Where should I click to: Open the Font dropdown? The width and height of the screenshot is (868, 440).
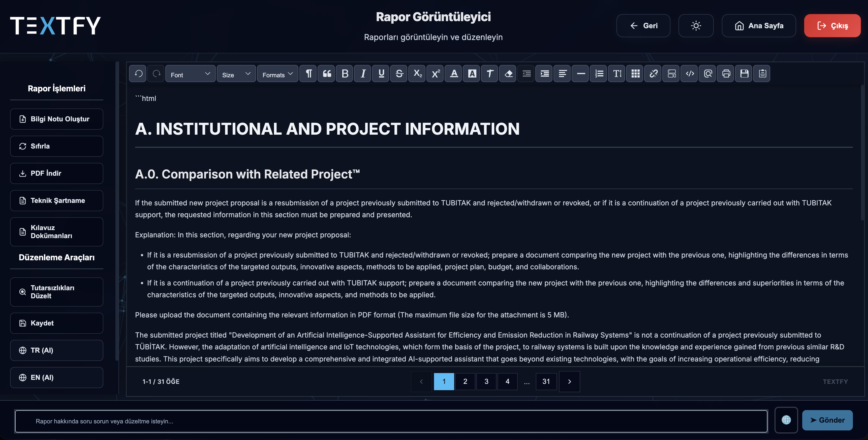[190, 74]
